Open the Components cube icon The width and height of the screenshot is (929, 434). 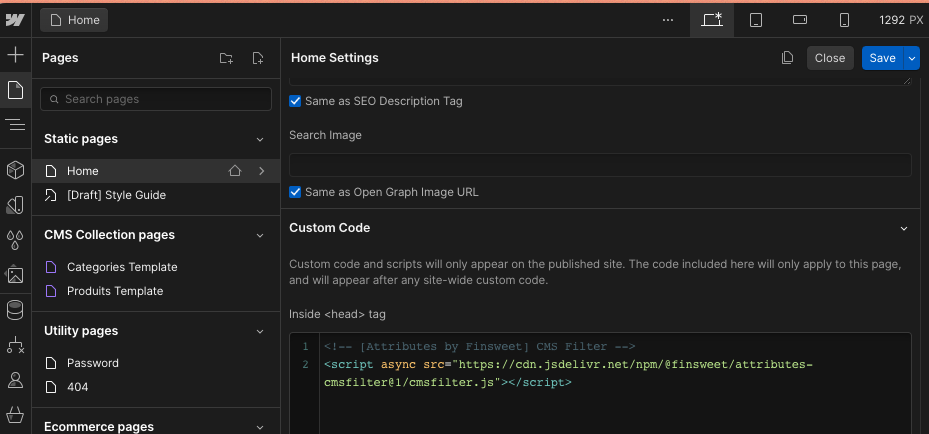coord(15,170)
